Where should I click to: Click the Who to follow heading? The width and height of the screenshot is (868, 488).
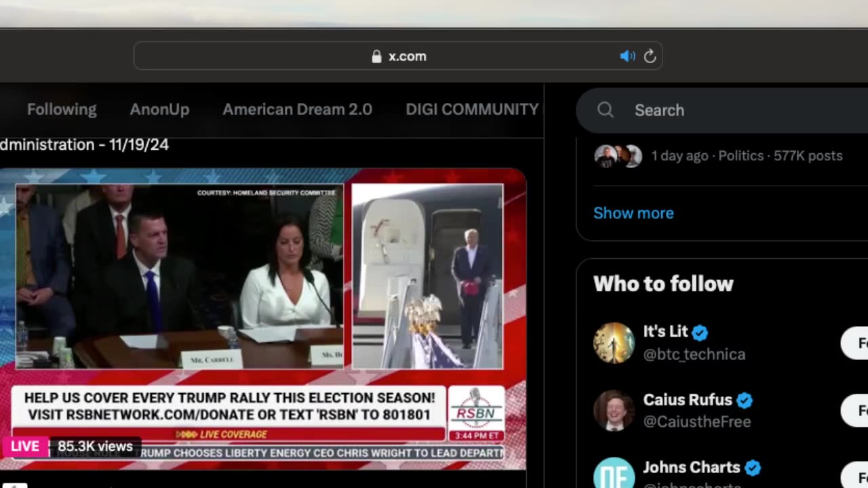663,283
